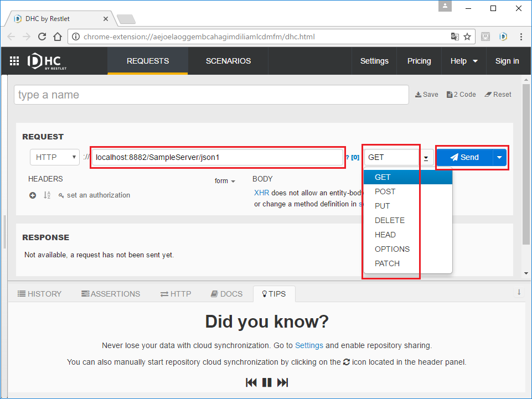
Task: Switch to the SCENARIOS tab
Action: [228, 61]
